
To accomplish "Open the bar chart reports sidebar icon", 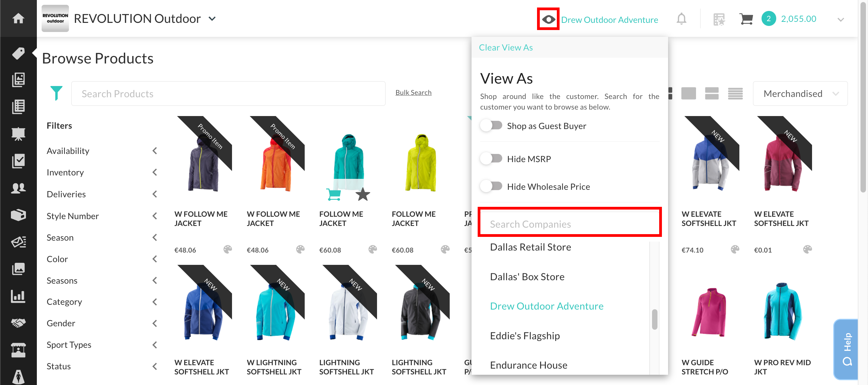I will pos(18,296).
